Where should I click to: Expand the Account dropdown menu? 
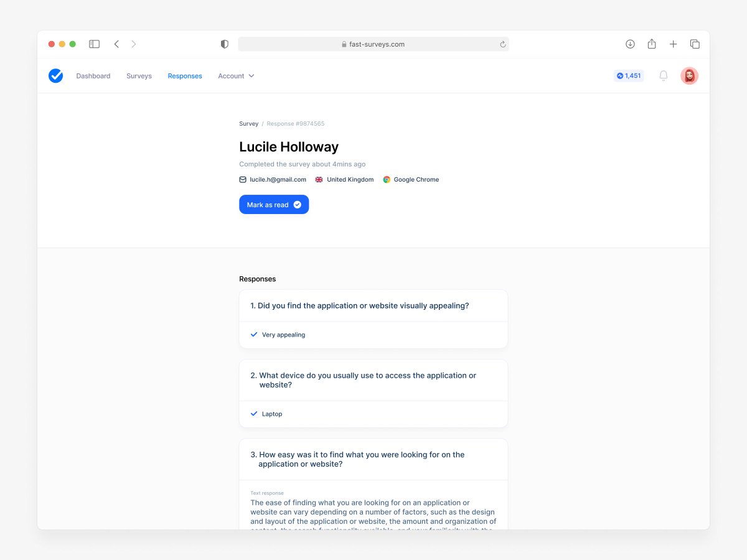pyautogui.click(x=236, y=76)
